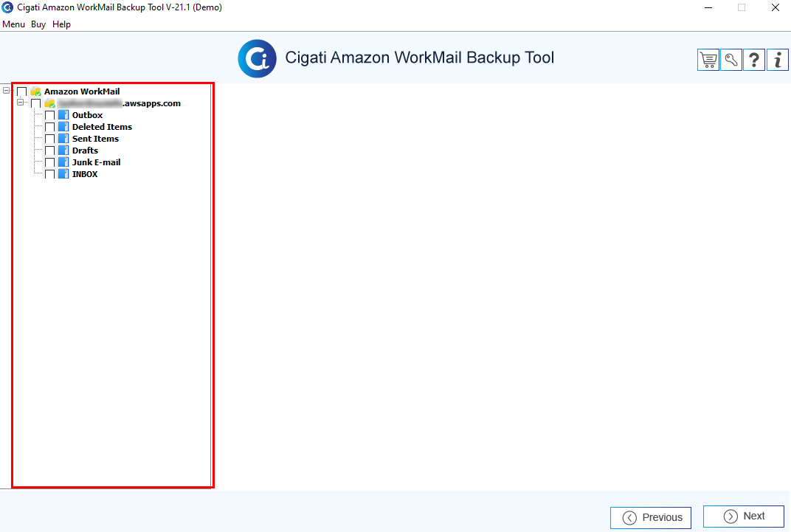Open the question mark help icon
The height and width of the screenshot is (532, 791).
754,60
